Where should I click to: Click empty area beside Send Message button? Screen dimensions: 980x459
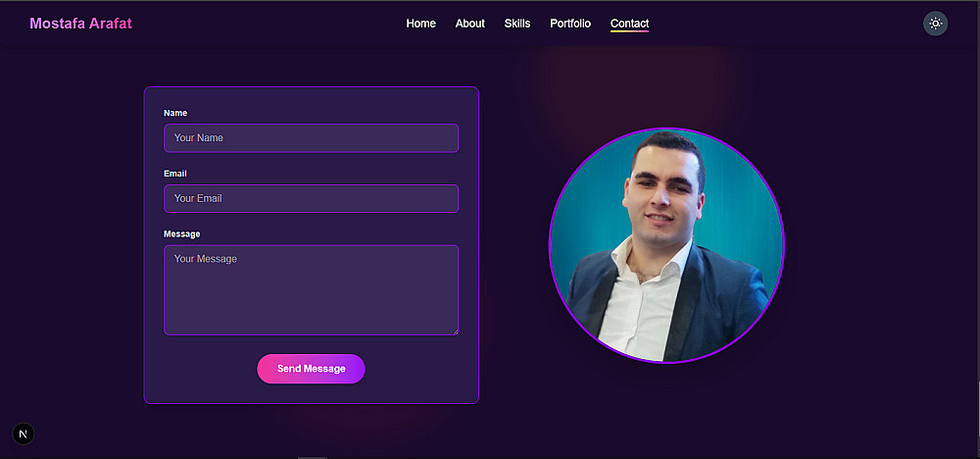tap(418, 369)
